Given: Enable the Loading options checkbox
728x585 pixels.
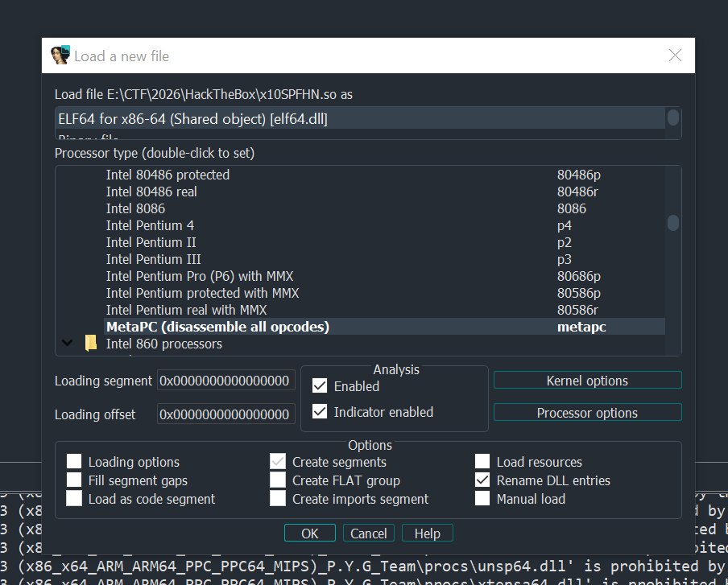Looking at the screenshot, I should 74,462.
